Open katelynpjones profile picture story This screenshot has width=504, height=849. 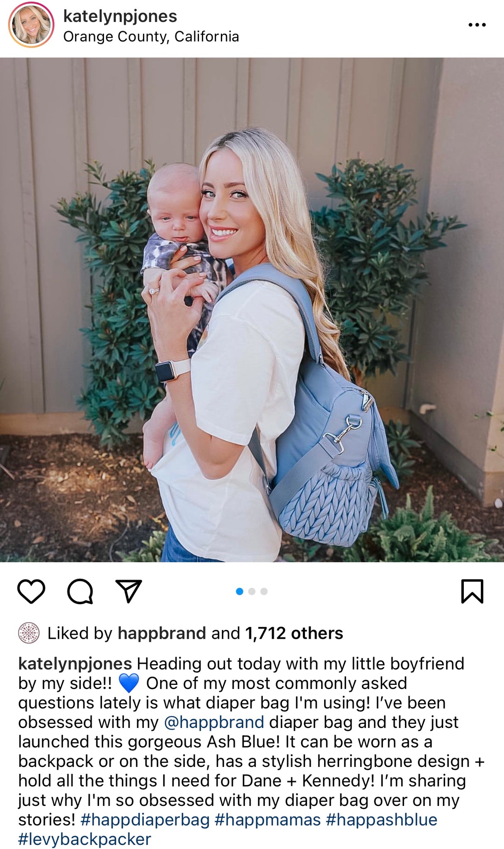(x=31, y=25)
